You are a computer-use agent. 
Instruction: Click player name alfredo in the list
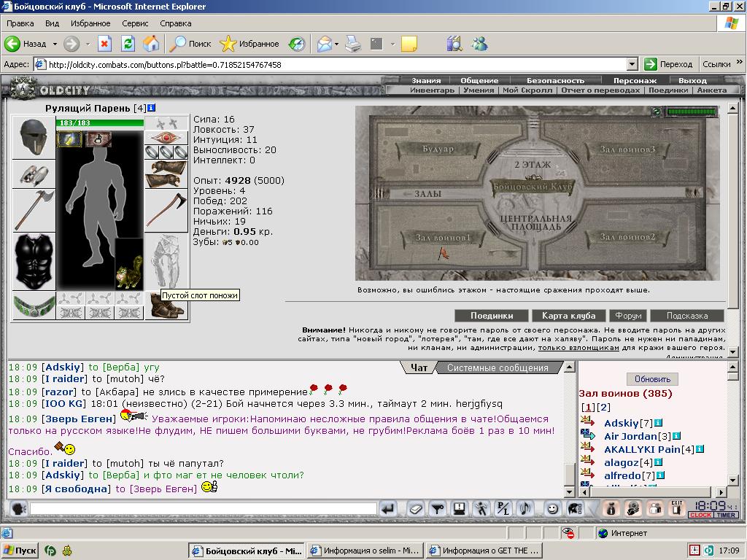(622, 475)
